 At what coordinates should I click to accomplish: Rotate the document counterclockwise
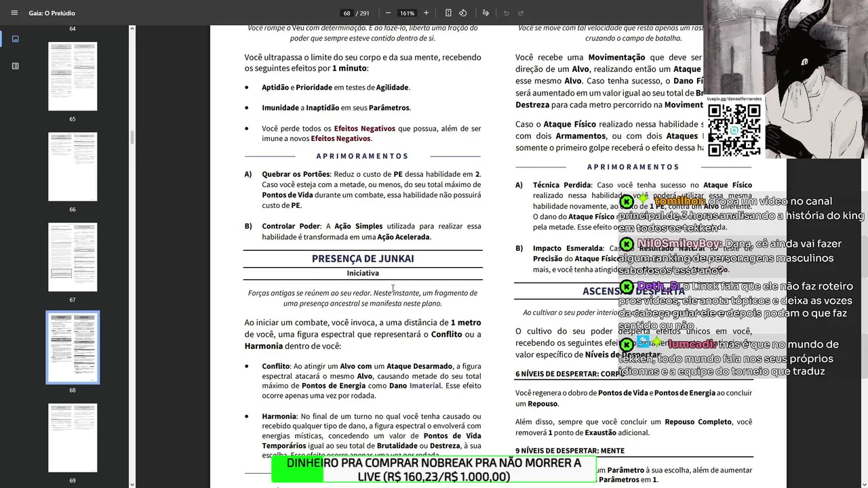click(x=462, y=13)
